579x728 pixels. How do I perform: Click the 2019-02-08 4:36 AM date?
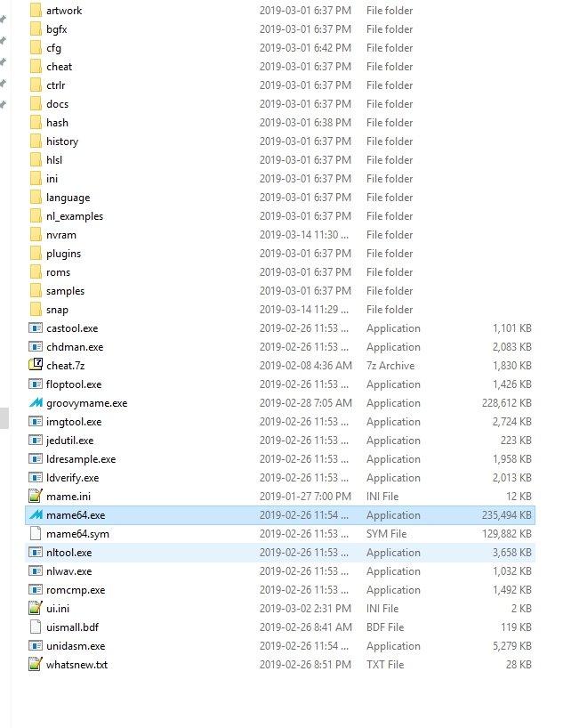click(x=306, y=366)
